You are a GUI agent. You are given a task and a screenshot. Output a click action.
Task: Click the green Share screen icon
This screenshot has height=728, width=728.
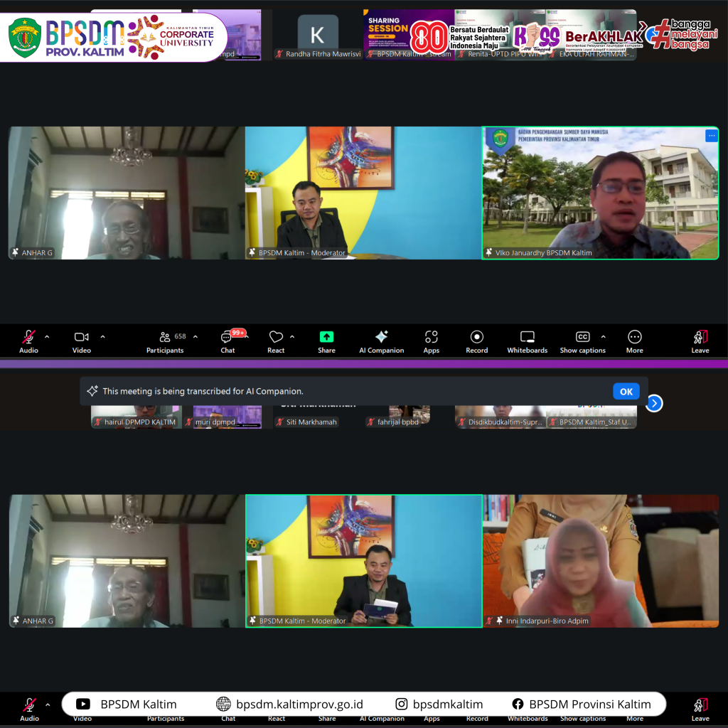tap(326, 338)
